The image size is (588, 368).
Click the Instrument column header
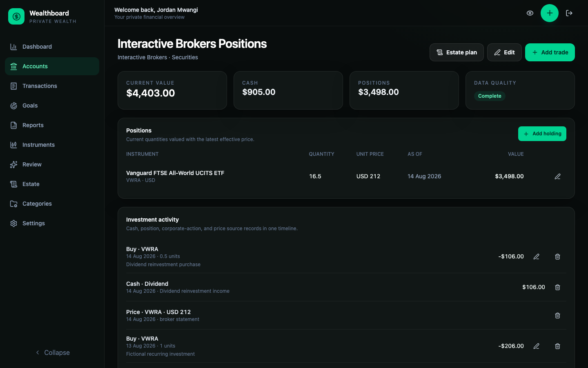142,154
